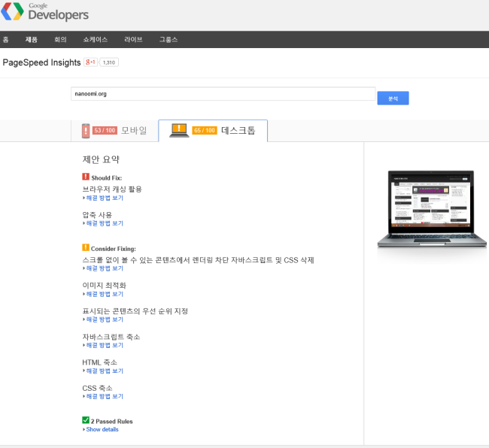The image size is (489, 448).
Task: Click the mobile phone icon in tab
Action: click(x=86, y=131)
